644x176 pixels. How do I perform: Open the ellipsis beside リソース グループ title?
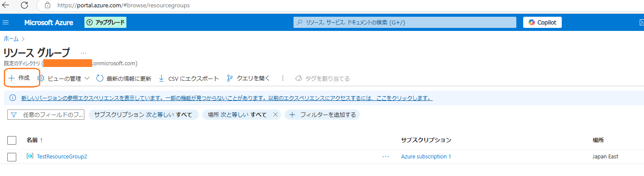click(x=83, y=53)
